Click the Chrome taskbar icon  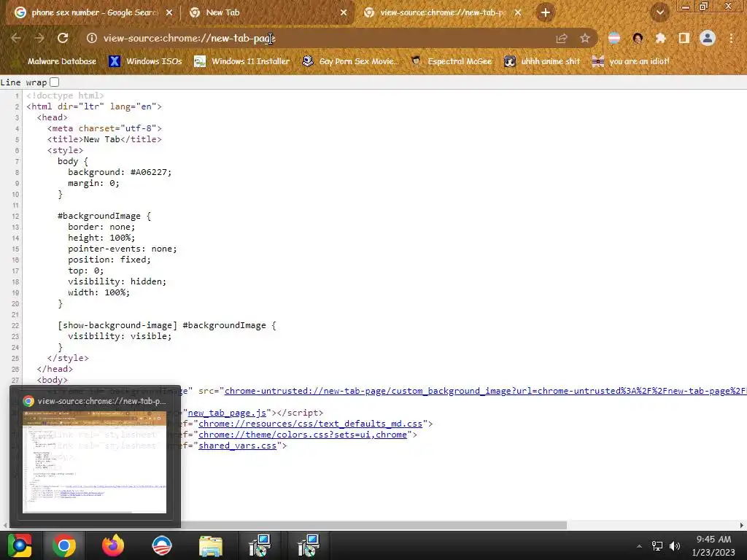point(64,545)
